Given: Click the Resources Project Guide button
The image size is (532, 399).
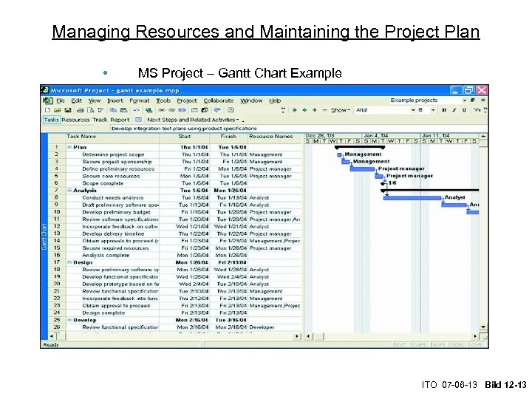Looking at the screenshot, I should pyautogui.click(x=75, y=120).
